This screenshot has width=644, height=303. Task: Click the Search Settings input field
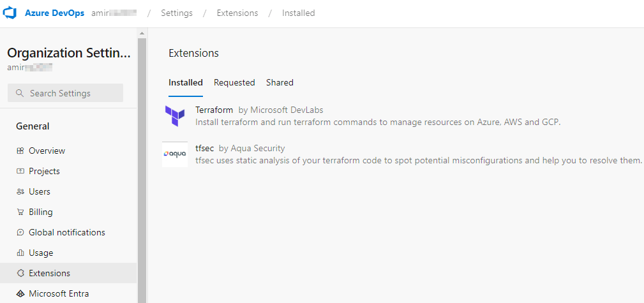point(65,93)
